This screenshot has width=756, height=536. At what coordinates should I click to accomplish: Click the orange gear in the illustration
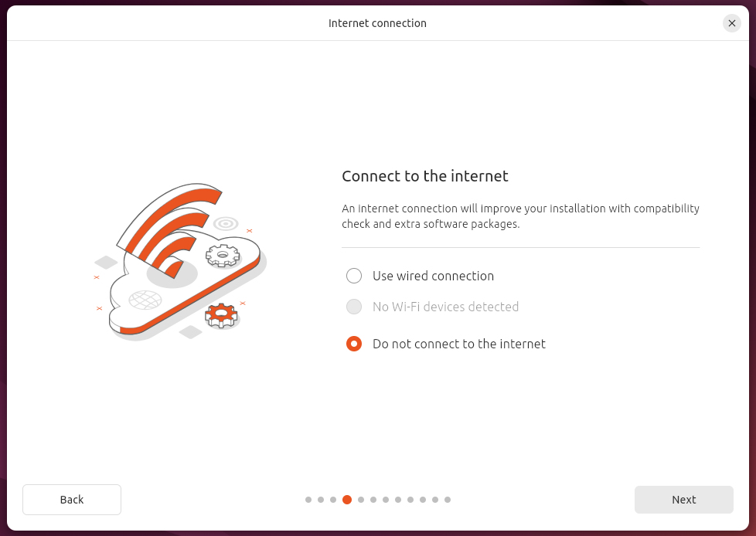221,315
